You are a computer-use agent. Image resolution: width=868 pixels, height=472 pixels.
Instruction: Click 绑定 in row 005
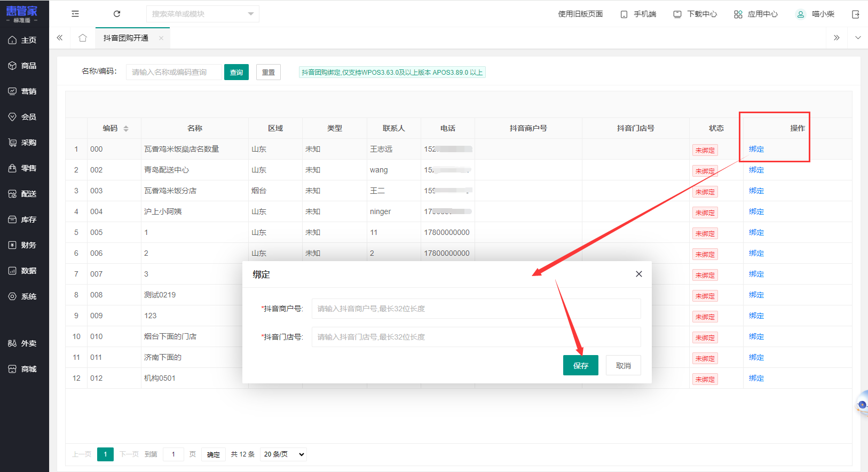[756, 232]
